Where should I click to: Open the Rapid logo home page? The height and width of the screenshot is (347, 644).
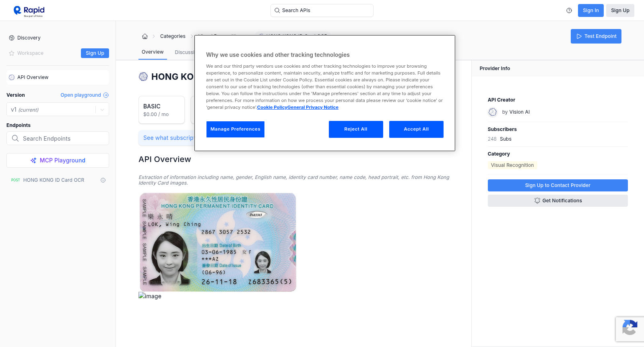point(29,11)
